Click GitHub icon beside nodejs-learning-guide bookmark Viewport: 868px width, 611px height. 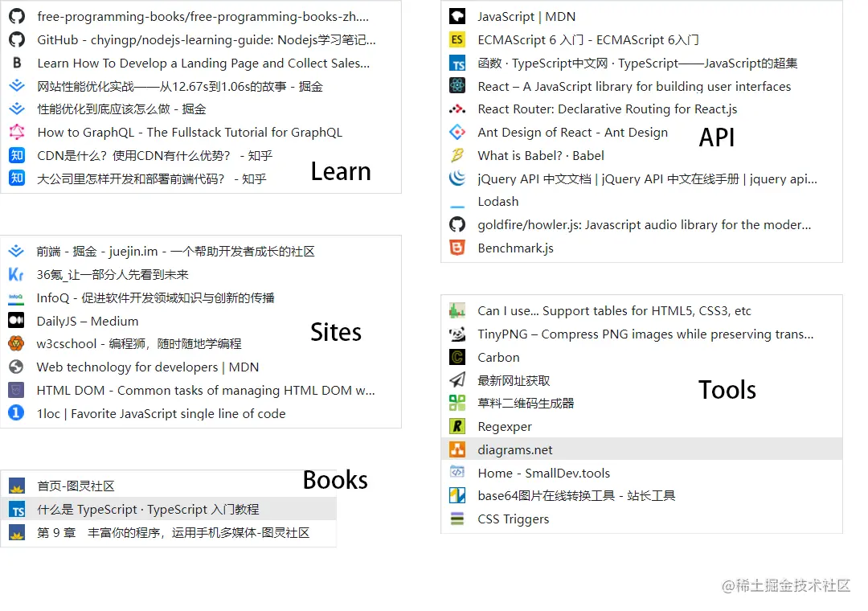17,39
